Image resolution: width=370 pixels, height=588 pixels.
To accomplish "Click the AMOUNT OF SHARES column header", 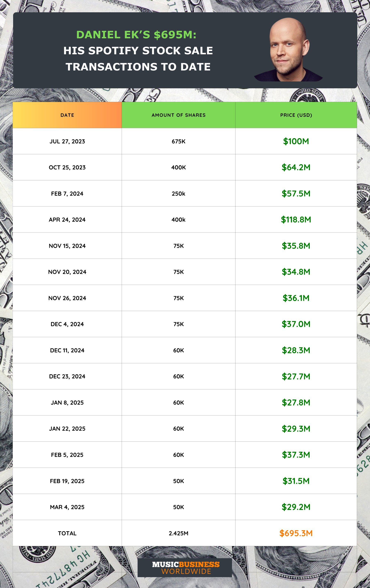I will 178,115.
